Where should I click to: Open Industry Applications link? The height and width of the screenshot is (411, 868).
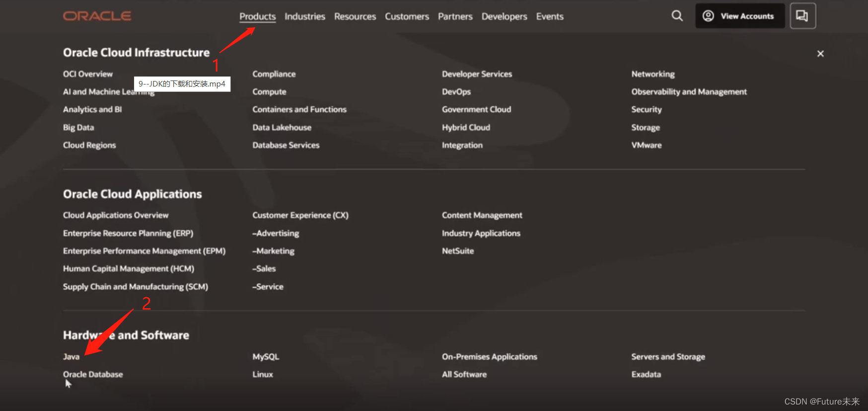pos(481,233)
